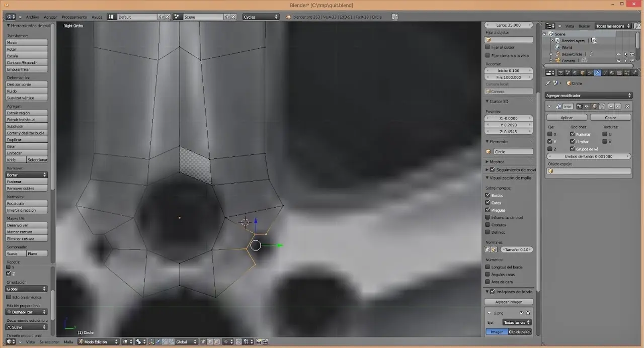The width and height of the screenshot is (644, 348).
Task: Enable mirror axis X checkbox
Action: click(x=550, y=134)
